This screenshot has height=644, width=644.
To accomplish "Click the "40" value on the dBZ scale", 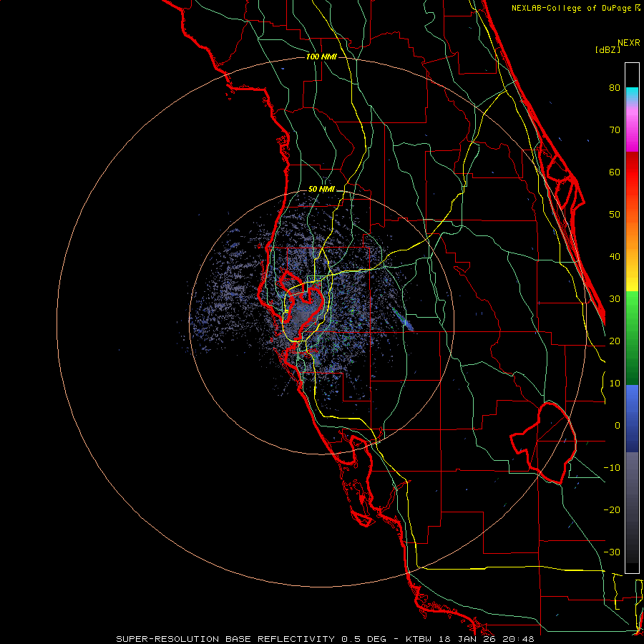I will pyautogui.click(x=615, y=257).
